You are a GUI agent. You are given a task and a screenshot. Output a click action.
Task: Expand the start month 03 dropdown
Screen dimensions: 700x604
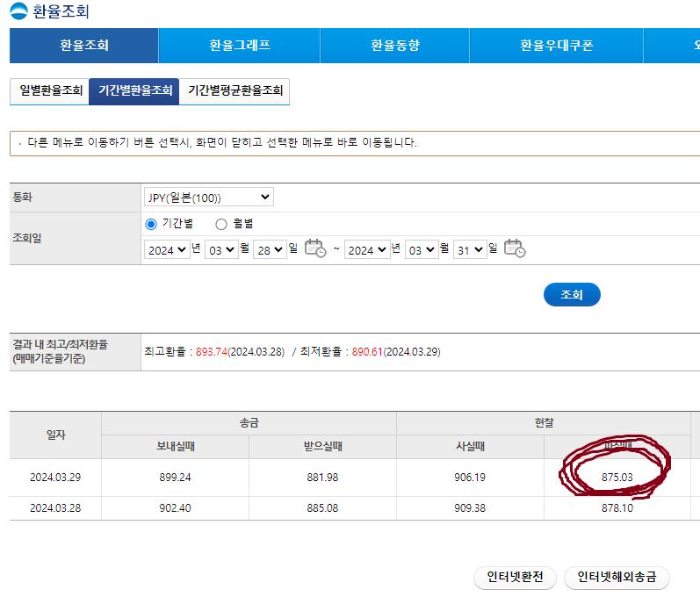220,250
